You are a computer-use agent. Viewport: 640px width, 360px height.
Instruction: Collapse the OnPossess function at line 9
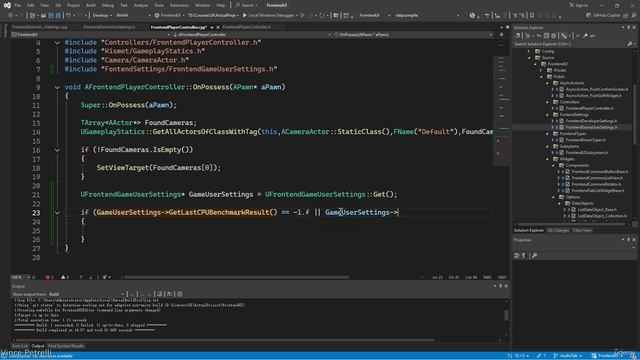(57, 87)
